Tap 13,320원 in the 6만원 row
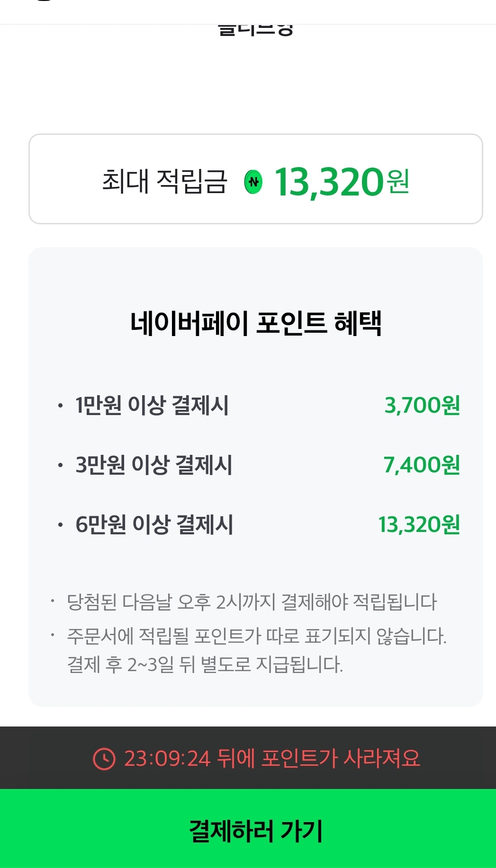Image resolution: width=496 pixels, height=868 pixels. [419, 525]
